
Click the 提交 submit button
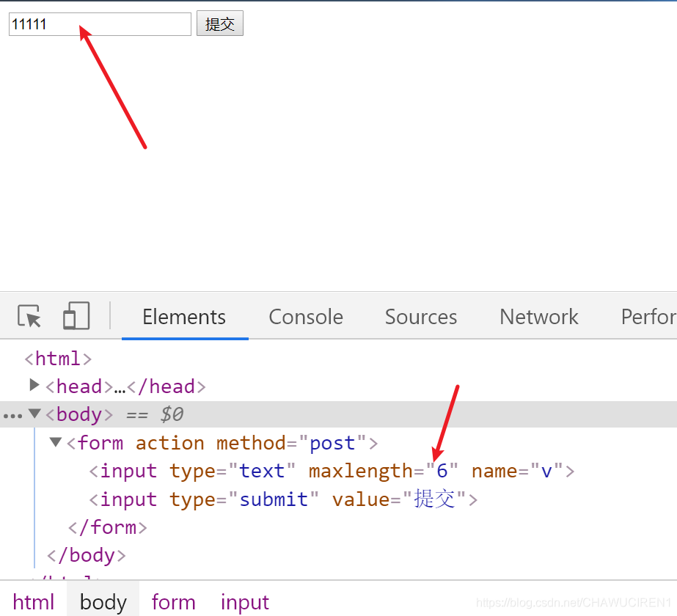click(220, 23)
